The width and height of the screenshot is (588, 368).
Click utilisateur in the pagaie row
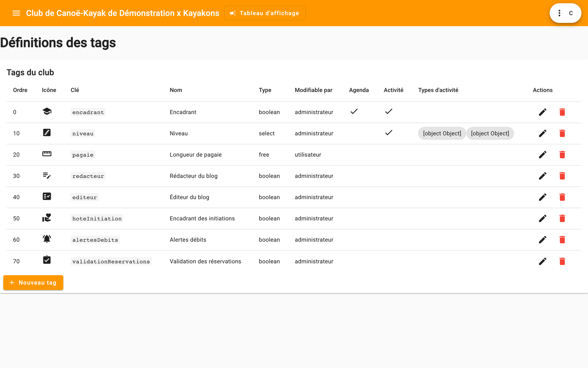(308, 155)
